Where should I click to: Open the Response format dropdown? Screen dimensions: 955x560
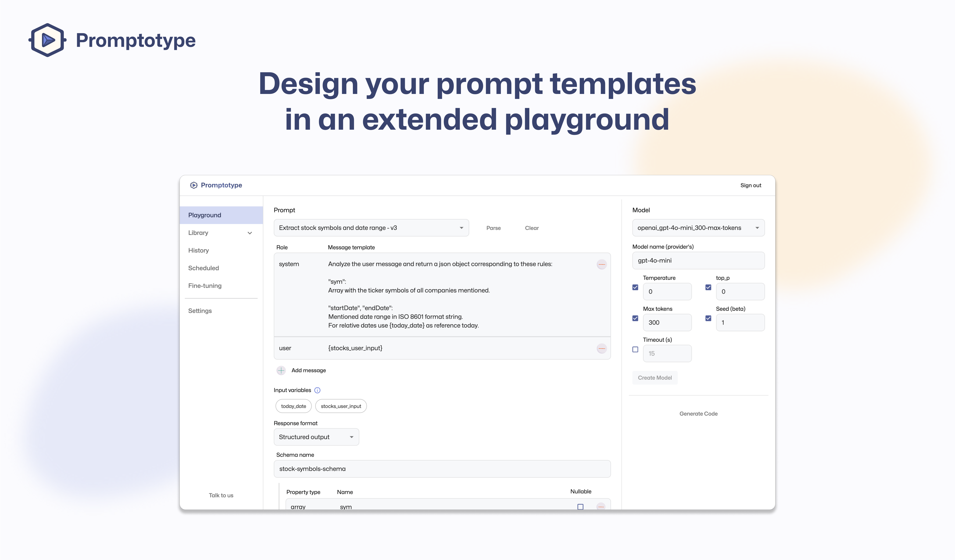[x=316, y=437]
